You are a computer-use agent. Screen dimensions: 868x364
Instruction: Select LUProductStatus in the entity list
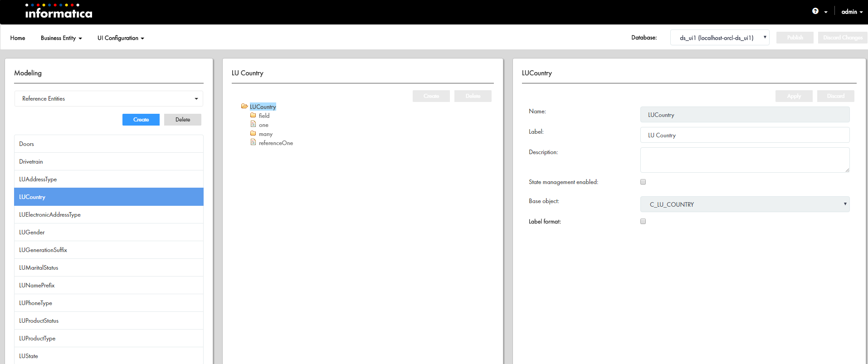click(109, 320)
